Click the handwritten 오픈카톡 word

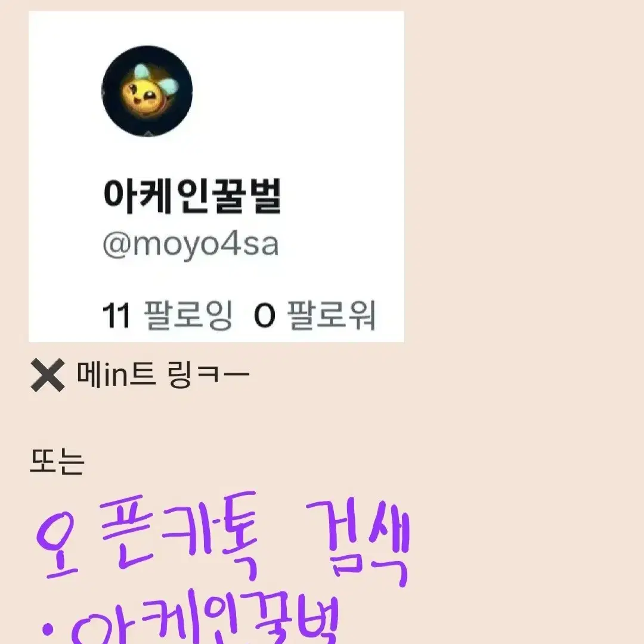(x=147, y=536)
